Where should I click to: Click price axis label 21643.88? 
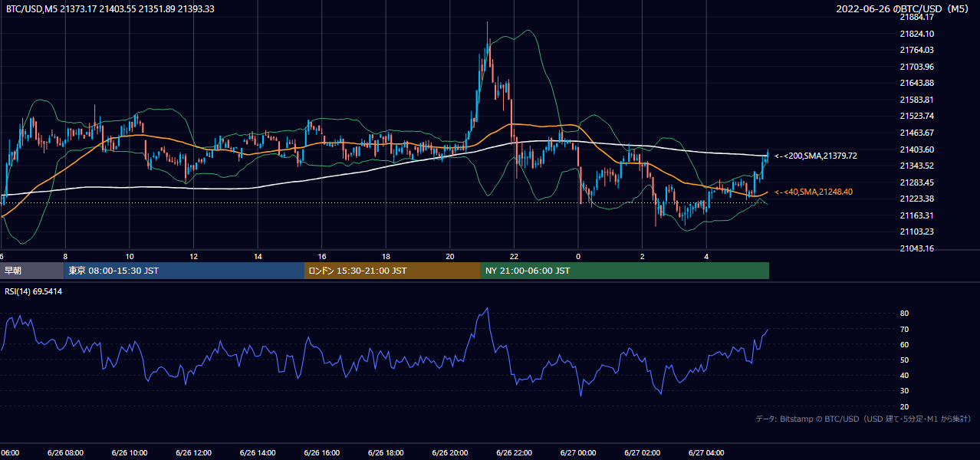(x=916, y=83)
